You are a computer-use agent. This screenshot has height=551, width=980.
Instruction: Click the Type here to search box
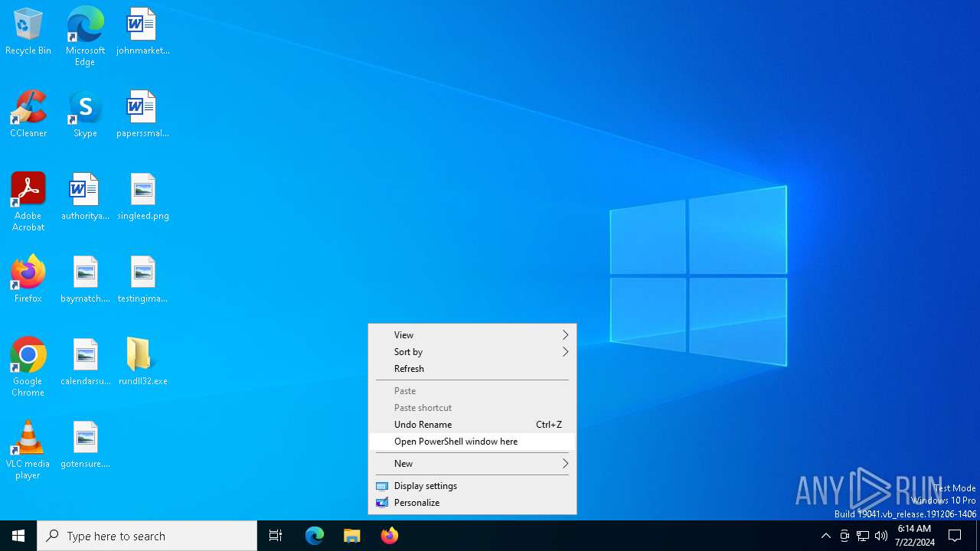[147, 536]
